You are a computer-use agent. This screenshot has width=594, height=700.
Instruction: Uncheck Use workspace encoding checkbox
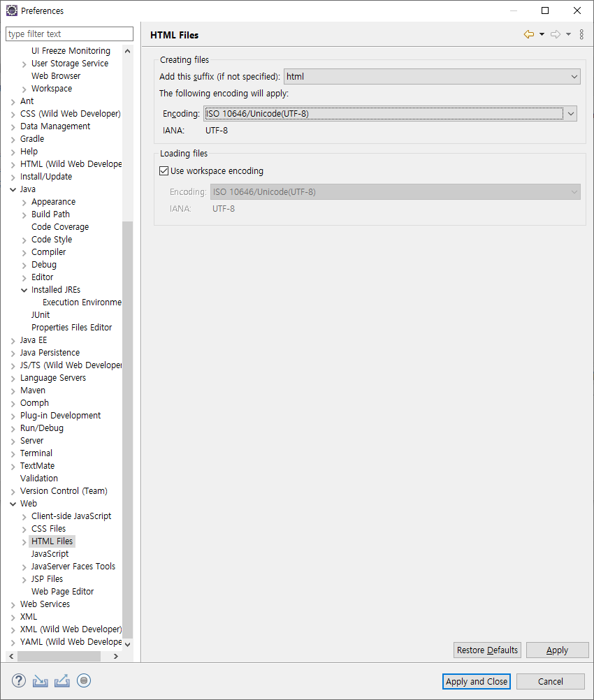pyautogui.click(x=164, y=170)
